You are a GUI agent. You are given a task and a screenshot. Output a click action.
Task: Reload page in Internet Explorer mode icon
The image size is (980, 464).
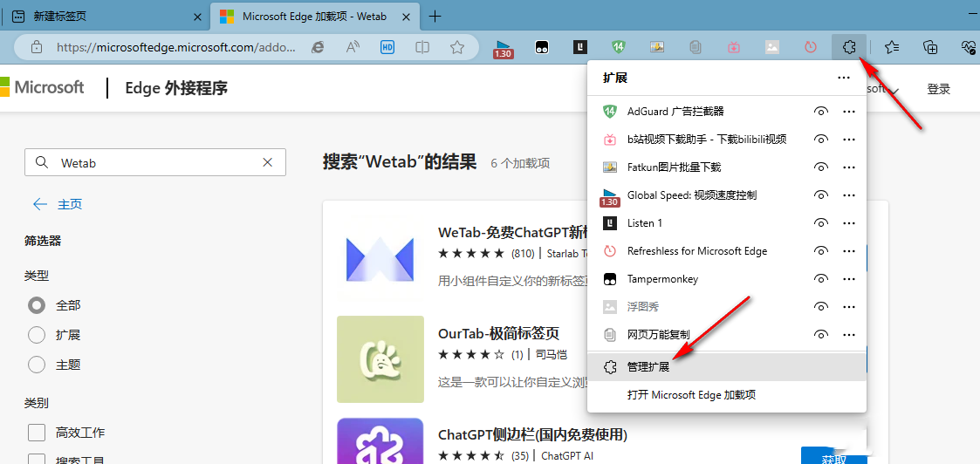(x=319, y=47)
